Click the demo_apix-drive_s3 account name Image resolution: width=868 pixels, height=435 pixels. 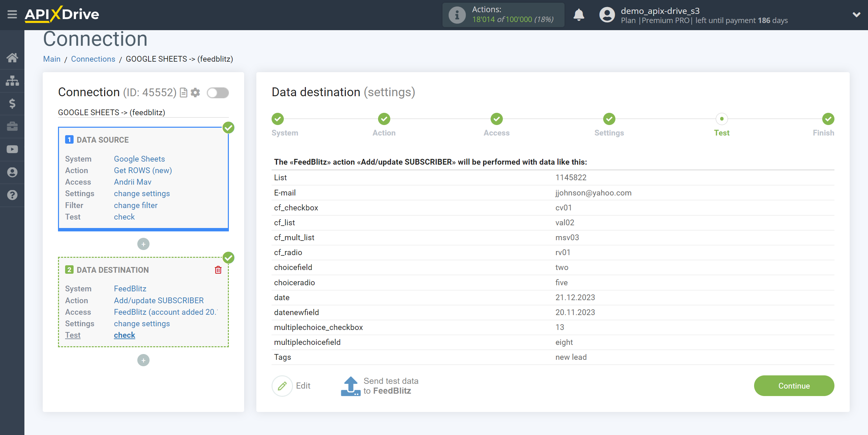pos(660,11)
